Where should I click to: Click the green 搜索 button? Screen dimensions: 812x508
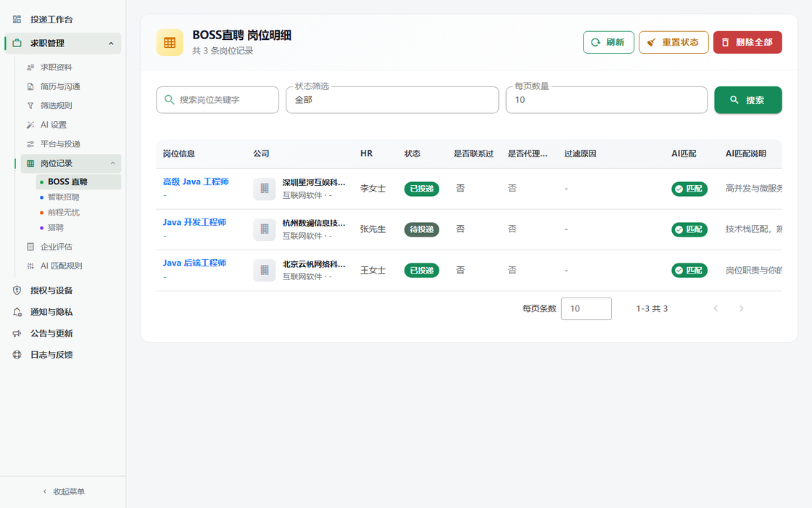[x=748, y=100]
